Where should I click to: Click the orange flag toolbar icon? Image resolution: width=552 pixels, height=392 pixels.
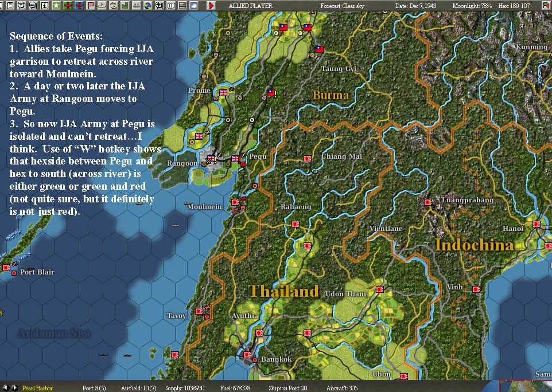pos(91,6)
